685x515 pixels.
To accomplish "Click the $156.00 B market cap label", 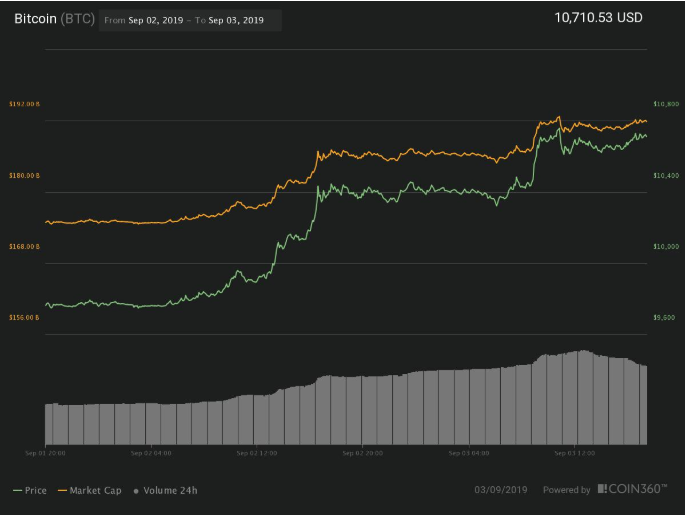I will coord(24,317).
